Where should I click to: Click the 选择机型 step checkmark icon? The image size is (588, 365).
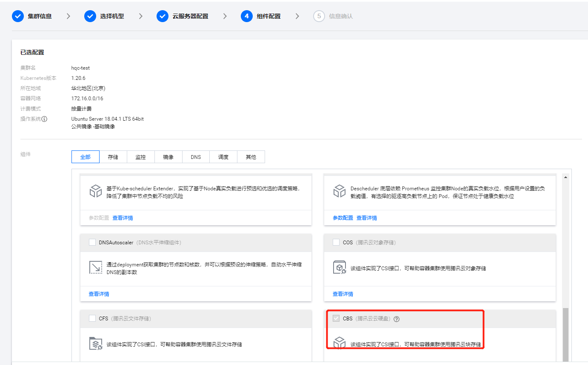pyautogui.click(x=90, y=16)
